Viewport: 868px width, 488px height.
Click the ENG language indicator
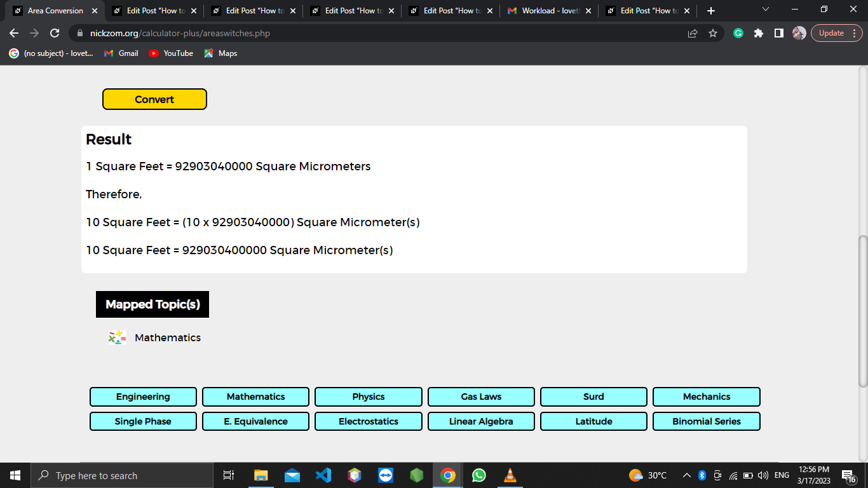[x=782, y=475]
